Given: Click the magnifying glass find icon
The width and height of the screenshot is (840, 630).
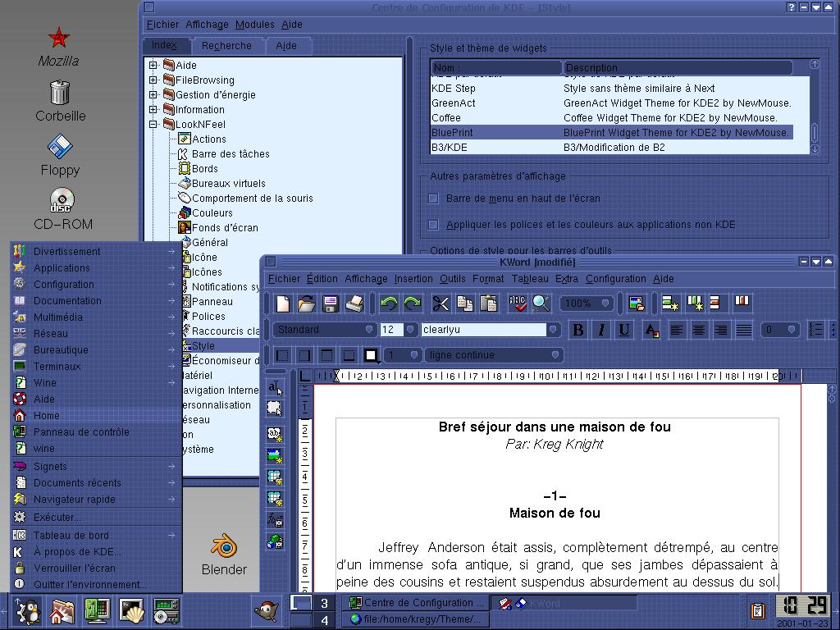Looking at the screenshot, I should point(541,304).
